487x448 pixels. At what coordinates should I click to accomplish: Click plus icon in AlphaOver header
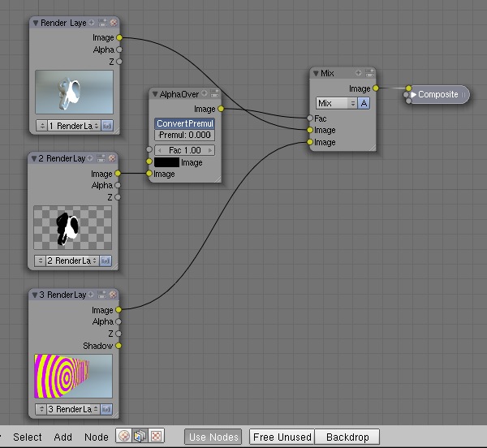[204, 93]
